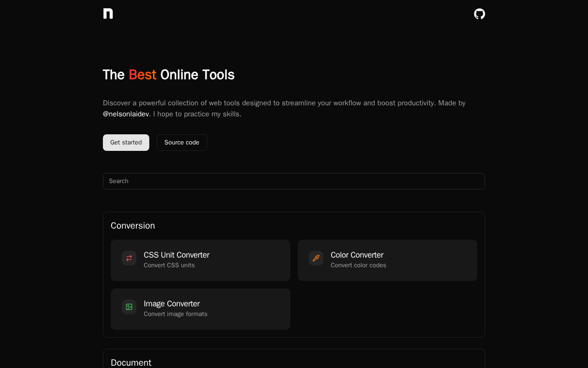Focus the Search input field
The width and height of the screenshot is (588, 368).
point(294,181)
